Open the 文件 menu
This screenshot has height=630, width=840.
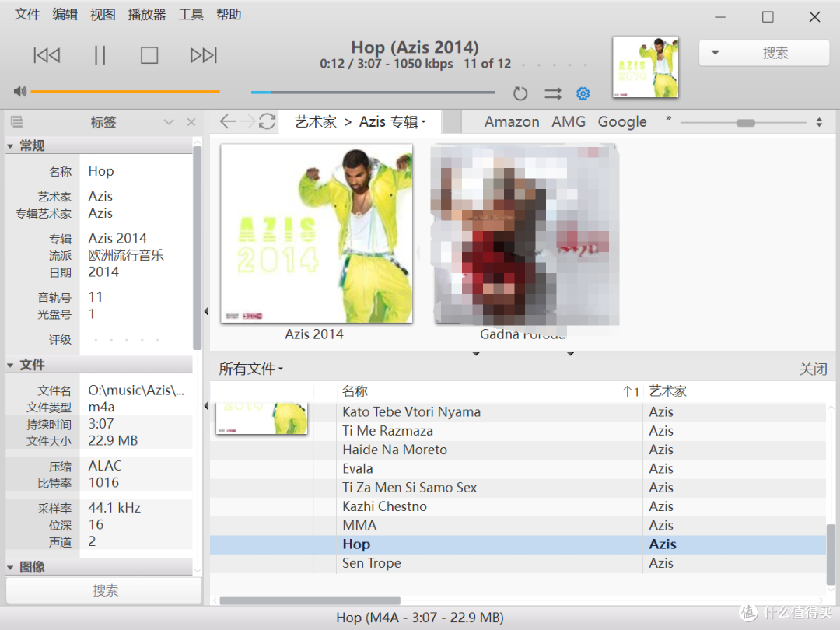(26, 15)
